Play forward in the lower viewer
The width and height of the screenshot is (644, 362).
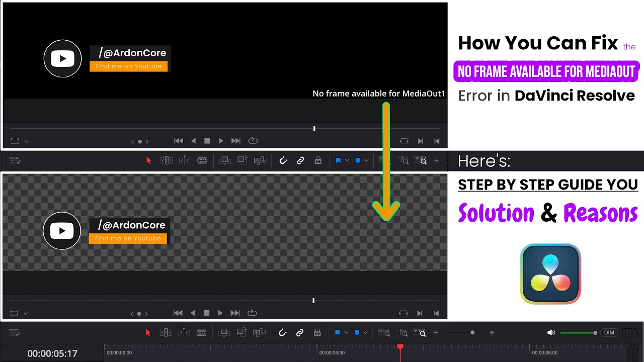pyautogui.click(x=220, y=313)
